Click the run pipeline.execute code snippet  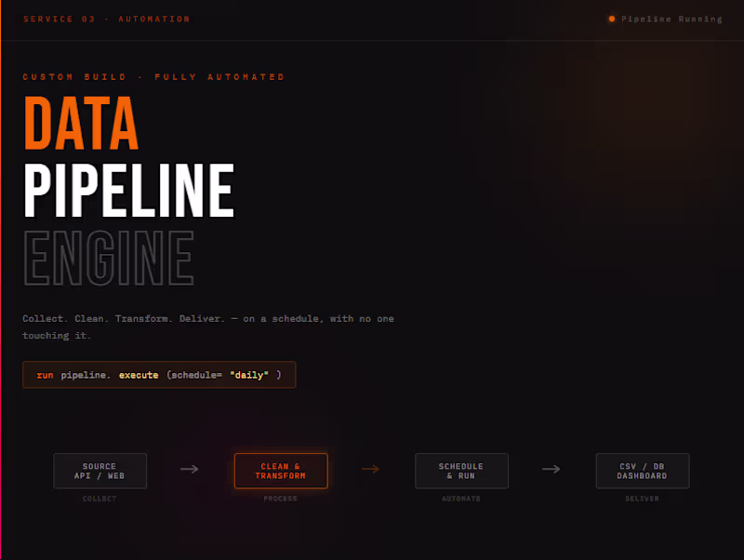(x=158, y=375)
